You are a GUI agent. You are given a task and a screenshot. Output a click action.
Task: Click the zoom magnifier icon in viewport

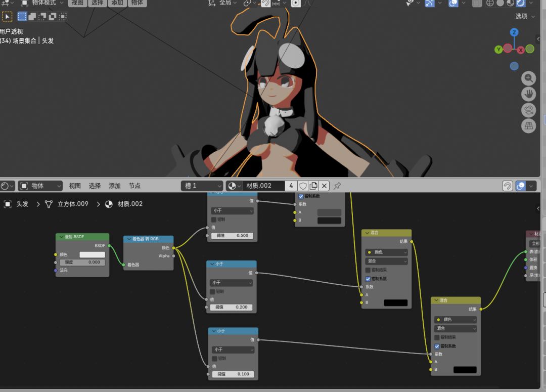coord(528,78)
